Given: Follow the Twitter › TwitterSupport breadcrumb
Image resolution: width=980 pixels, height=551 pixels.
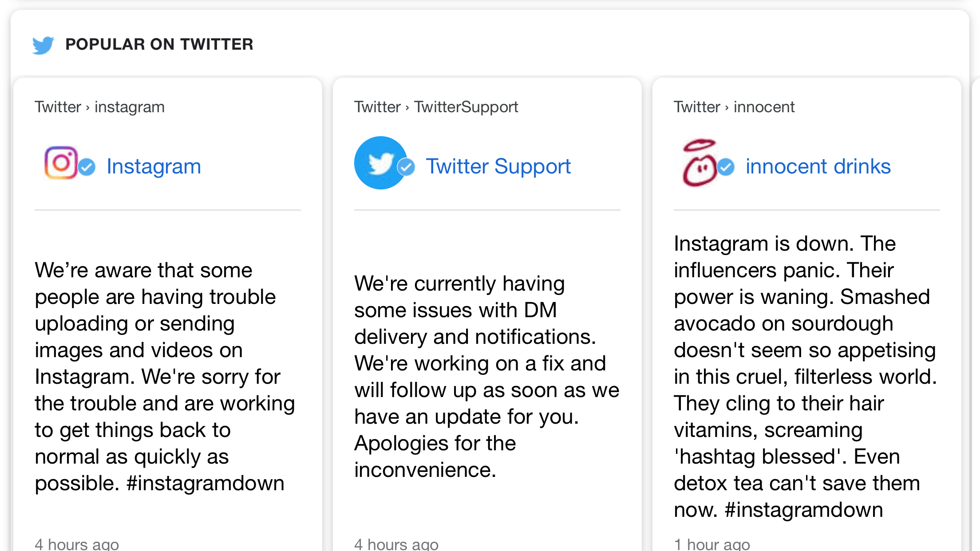Looking at the screenshot, I should [x=436, y=107].
